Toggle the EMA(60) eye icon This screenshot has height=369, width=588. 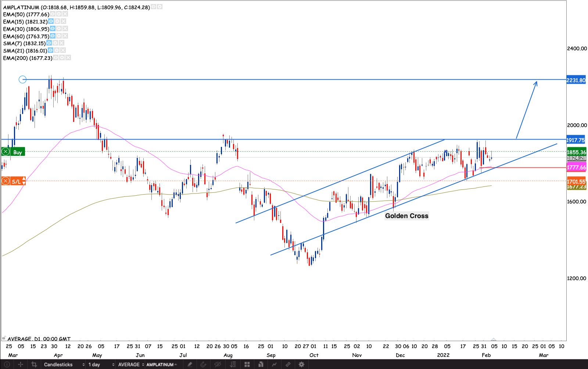[53, 36]
